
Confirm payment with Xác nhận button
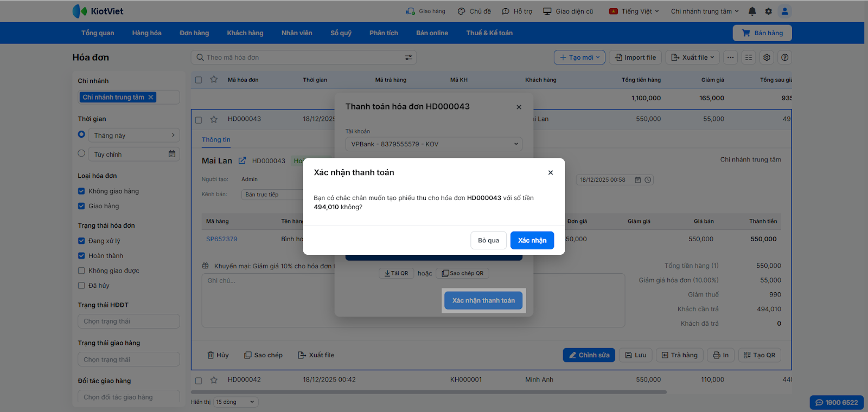532,240
